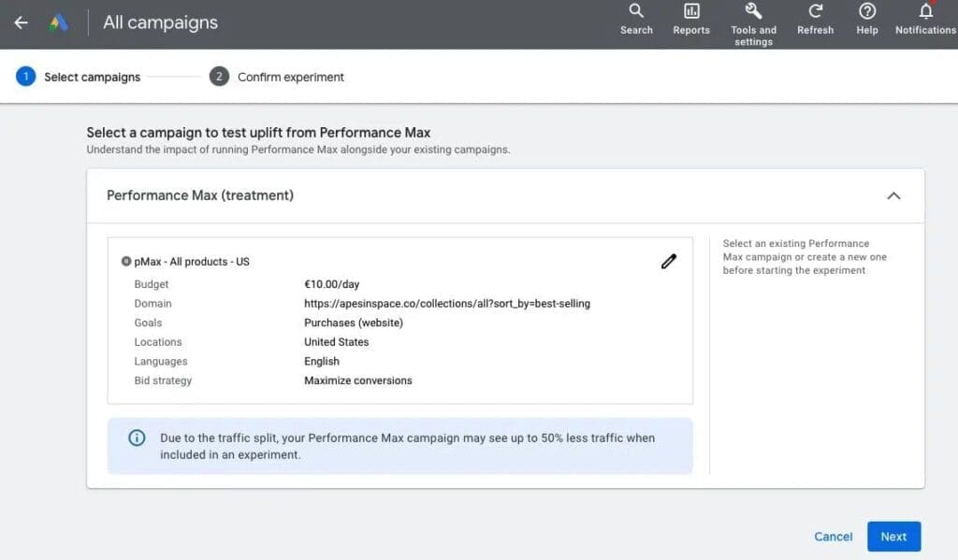Screen dimensions: 958x560
Task: Click the United States location value
Action: click(337, 342)
